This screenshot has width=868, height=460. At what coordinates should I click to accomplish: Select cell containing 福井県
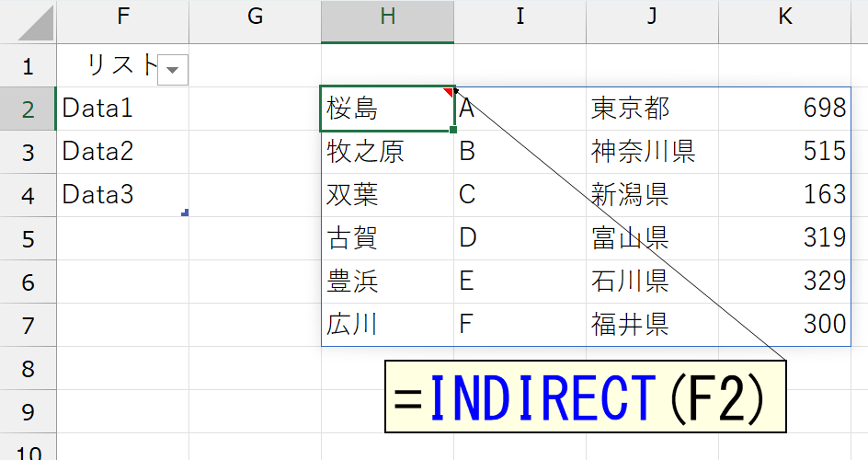point(652,325)
